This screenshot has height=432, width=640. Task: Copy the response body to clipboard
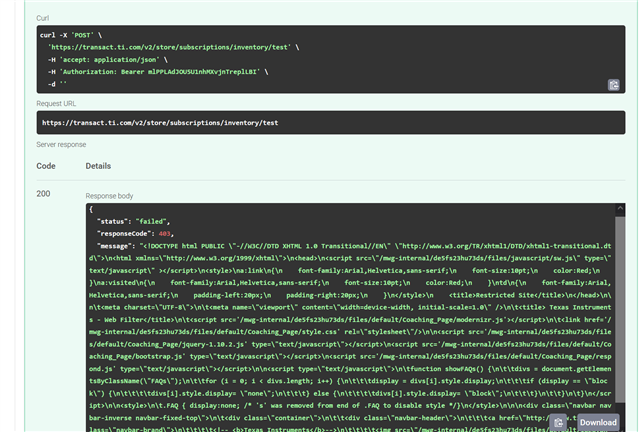point(558,422)
